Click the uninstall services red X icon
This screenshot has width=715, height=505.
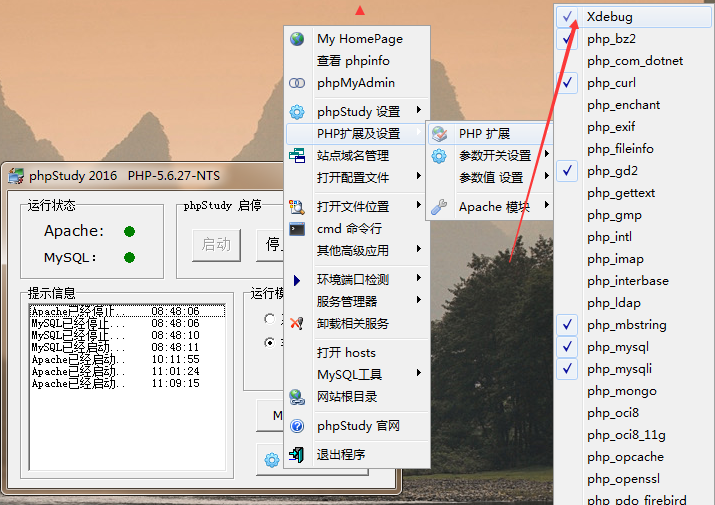click(297, 323)
